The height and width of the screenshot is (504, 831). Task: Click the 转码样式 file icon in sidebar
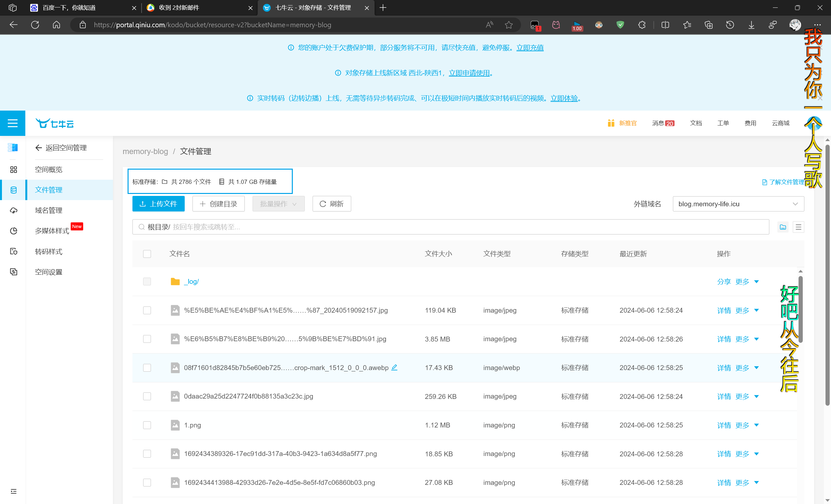point(14,252)
